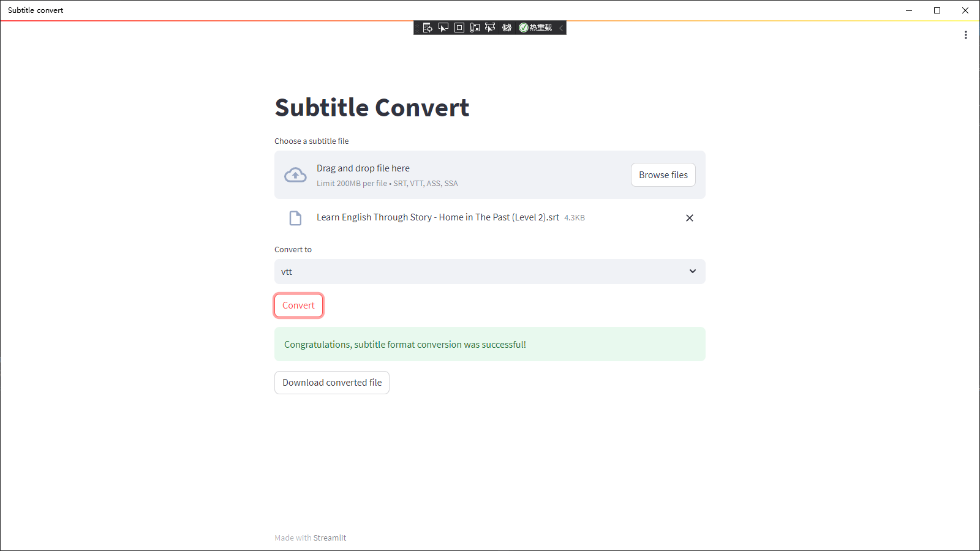Activate the Select Element cursor tool
Viewport: 980px width, 551px height.
click(443, 28)
